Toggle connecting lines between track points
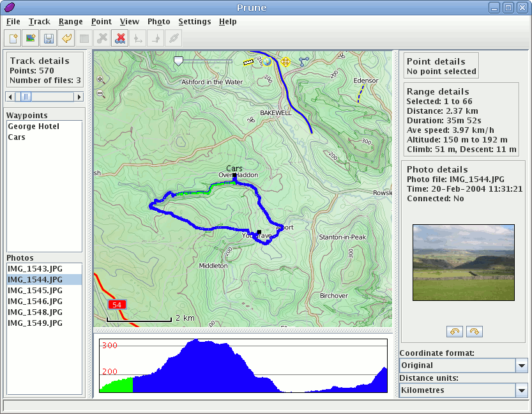Viewport: 532px width, 414px height. point(303,62)
